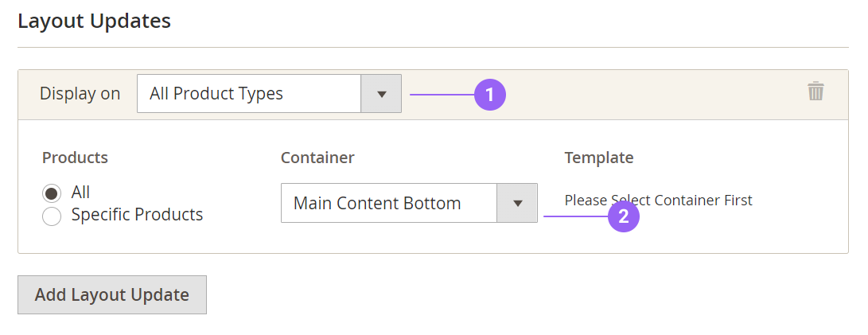Click the purple annotation marker numbered 2
The height and width of the screenshot is (335, 868).
tap(624, 216)
